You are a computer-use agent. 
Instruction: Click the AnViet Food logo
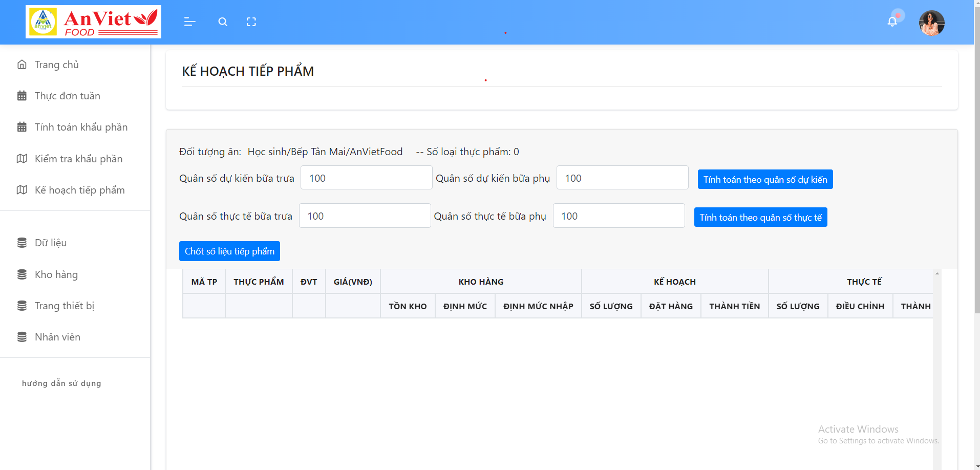(93, 22)
